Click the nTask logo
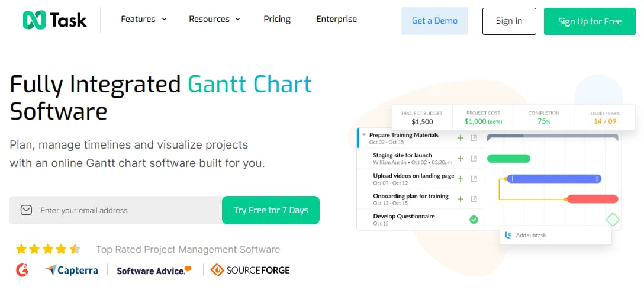The image size is (644, 296). [x=54, y=20]
